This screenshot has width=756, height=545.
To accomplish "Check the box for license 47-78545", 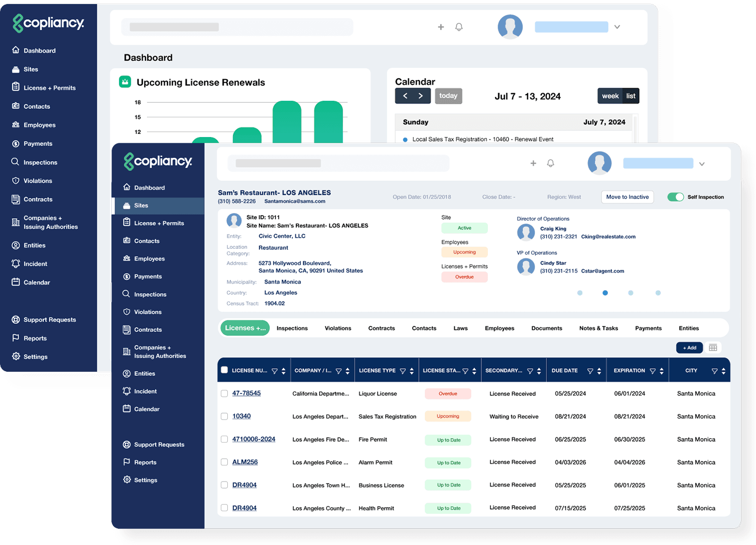I will tap(224, 393).
